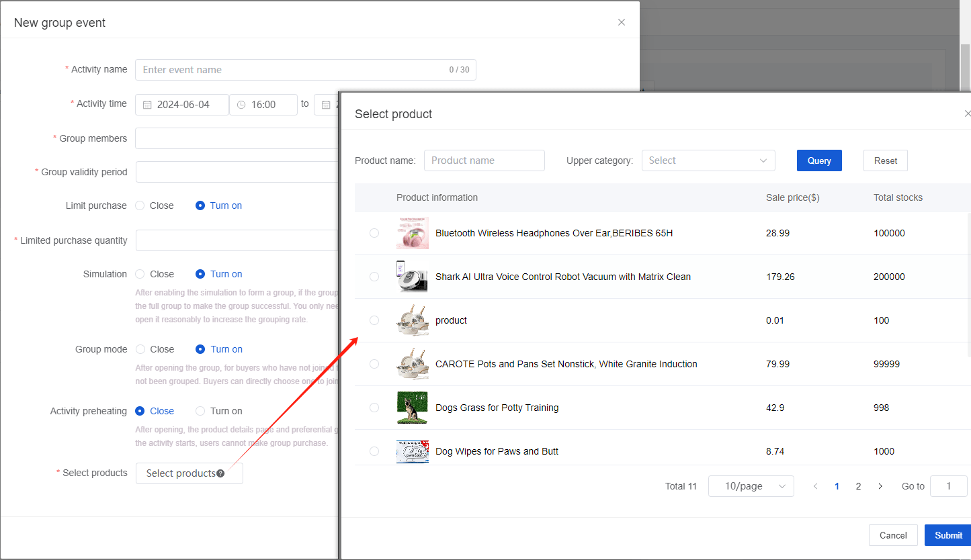Click the Bluetooth Wireless Headphones product name
The width and height of the screenshot is (971, 560).
tap(554, 233)
